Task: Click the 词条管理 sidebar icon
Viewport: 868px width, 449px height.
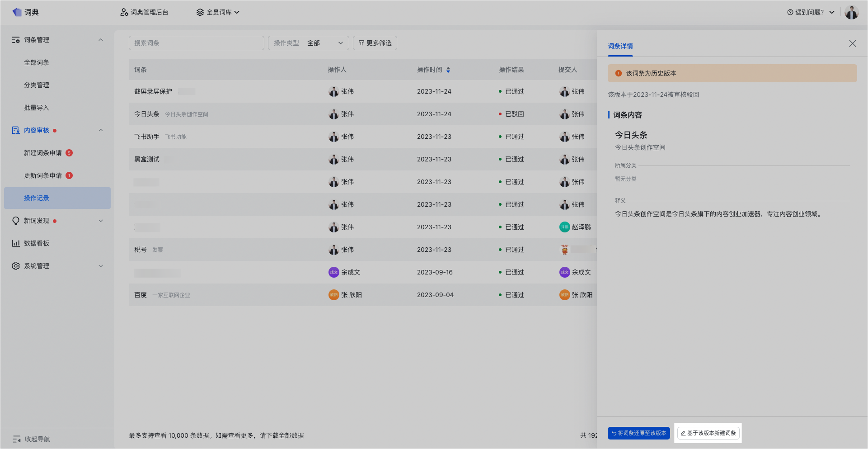Action: pos(16,40)
